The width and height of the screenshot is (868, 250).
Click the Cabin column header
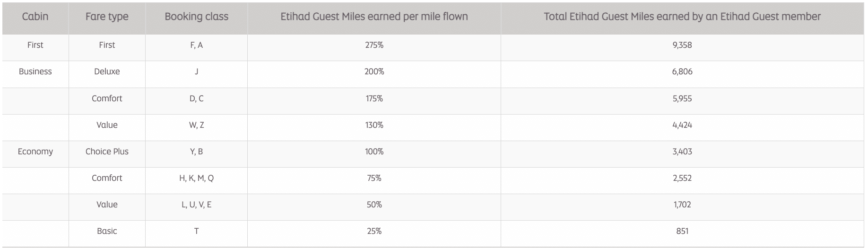coord(35,17)
